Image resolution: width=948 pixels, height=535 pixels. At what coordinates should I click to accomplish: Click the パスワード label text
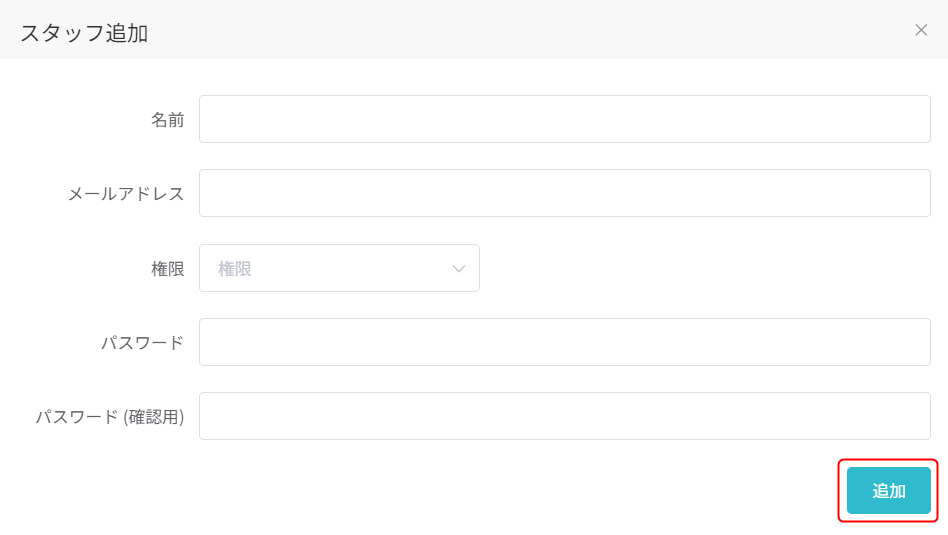point(142,343)
